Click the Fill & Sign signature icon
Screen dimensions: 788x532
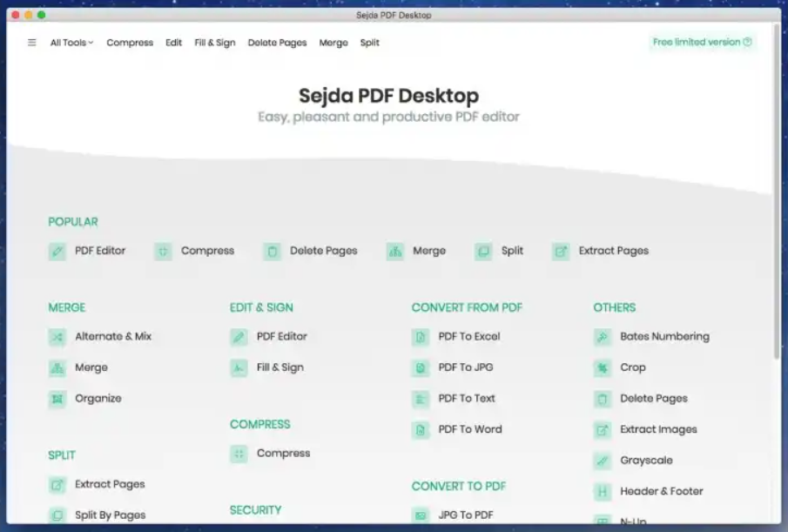pyautogui.click(x=239, y=367)
